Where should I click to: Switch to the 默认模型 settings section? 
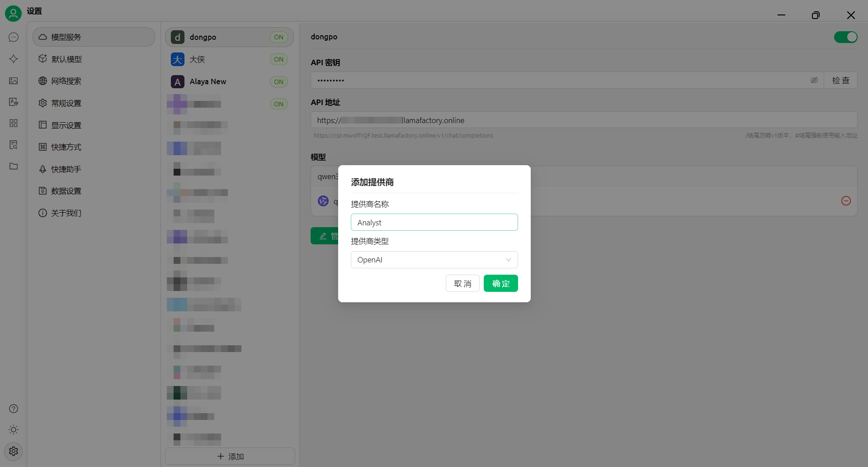[66, 59]
